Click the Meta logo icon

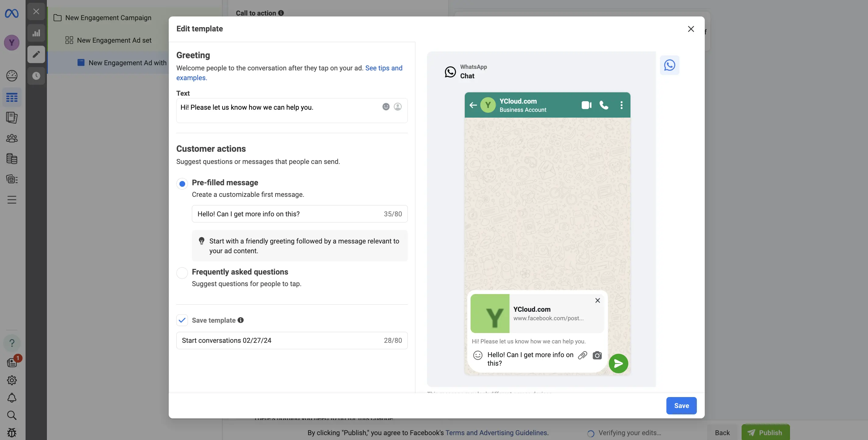tap(12, 13)
